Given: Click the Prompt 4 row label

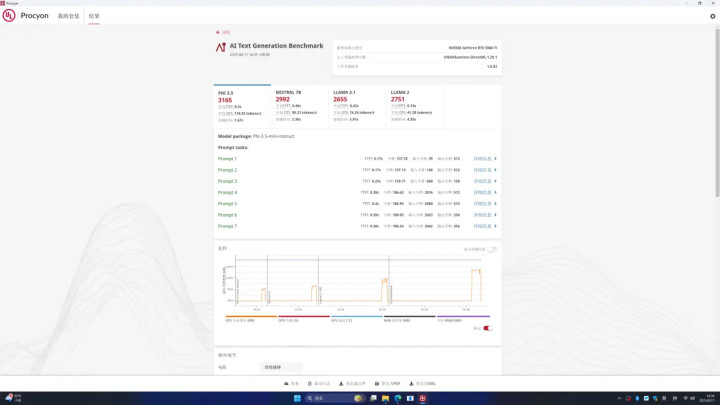Looking at the screenshot, I should point(227,192).
